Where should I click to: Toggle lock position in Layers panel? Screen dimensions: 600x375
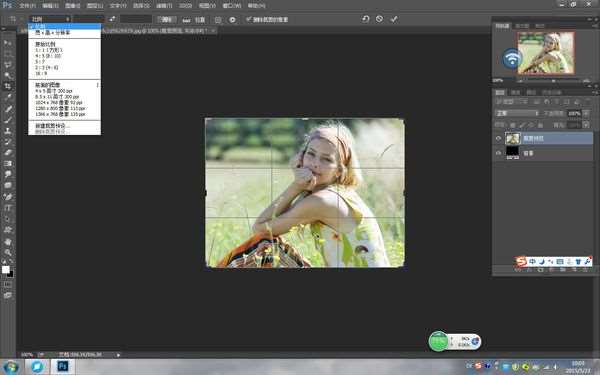coord(531,125)
